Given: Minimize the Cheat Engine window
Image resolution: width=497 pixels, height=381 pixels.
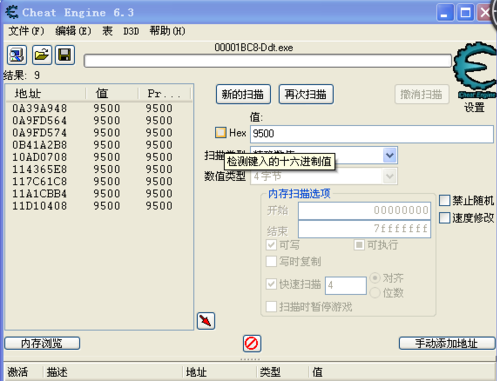Looking at the screenshot, I should [445, 13].
